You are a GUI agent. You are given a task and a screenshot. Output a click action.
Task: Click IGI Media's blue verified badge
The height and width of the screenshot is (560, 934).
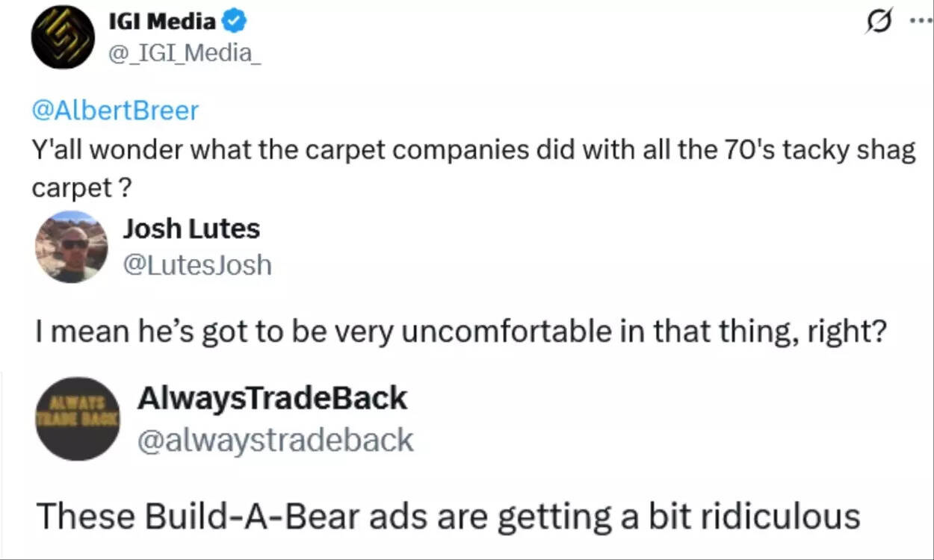pyautogui.click(x=234, y=22)
